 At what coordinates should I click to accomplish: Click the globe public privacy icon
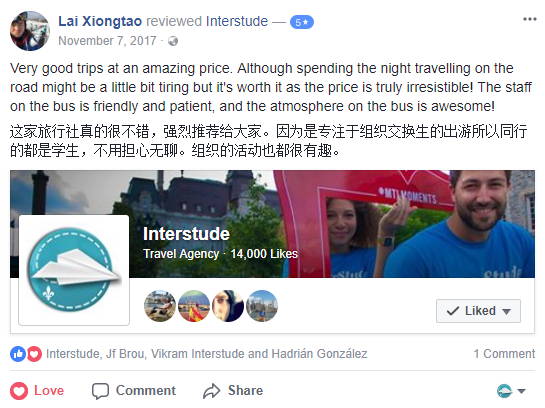173,41
